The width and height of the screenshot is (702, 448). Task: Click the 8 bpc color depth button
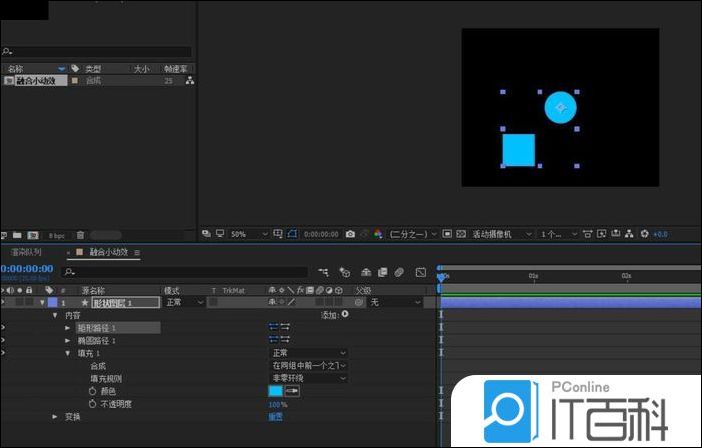click(x=56, y=235)
